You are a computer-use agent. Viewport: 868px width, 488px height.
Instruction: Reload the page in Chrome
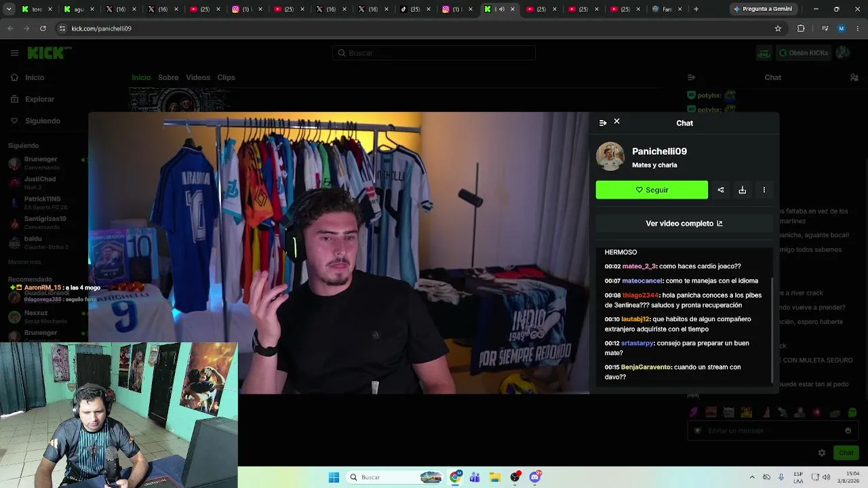(43, 28)
